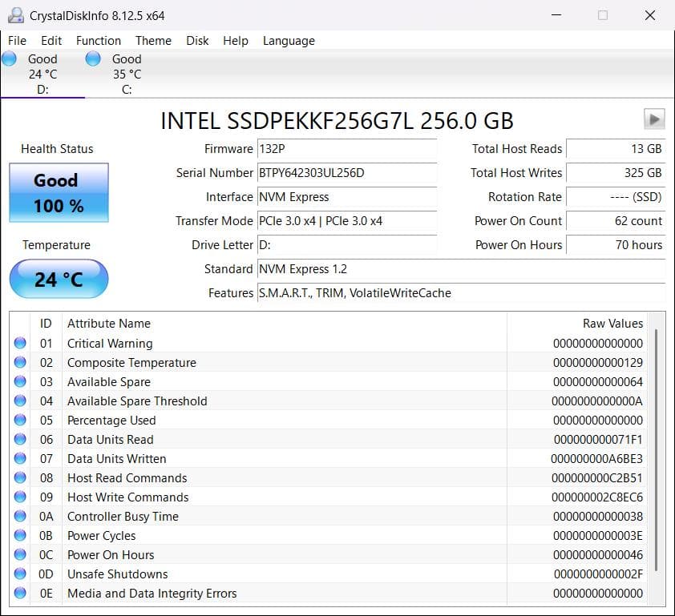This screenshot has width=675, height=616.
Task: Click the status indicator next to Composite Temperature
Action: (19, 362)
